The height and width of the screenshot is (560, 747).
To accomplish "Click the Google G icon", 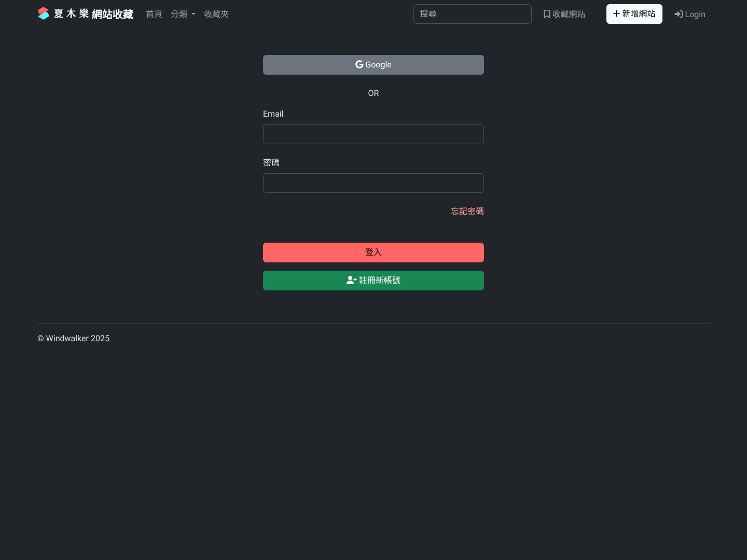I will pyautogui.click(x=359, y=64).
